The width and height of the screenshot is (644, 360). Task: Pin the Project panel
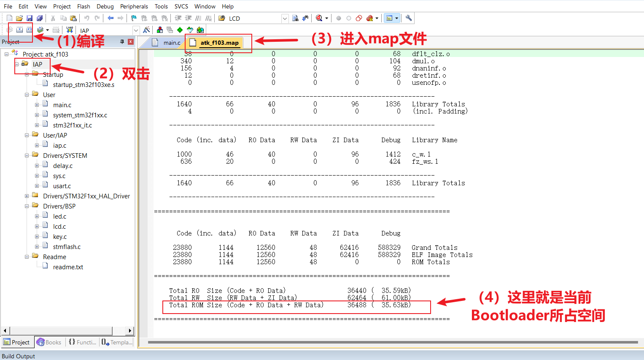click(x=122, y=42)
